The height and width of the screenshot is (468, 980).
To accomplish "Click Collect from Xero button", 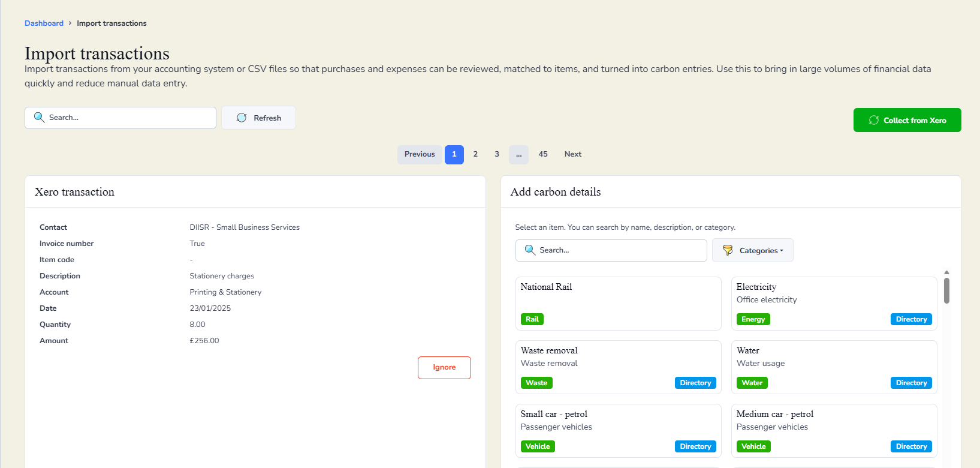I will [x=907, y=120].
